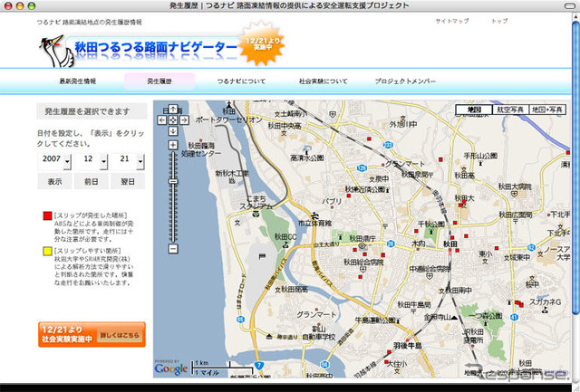Viewport: 580px width, 392px height.
Task: Select the 発生履歴 menu item
Action: (x=159, y=81)
